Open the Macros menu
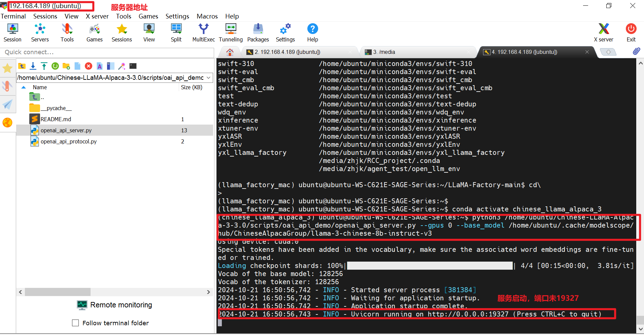The height and width of the screenshot is (335, 644). (x=207, y=16)
